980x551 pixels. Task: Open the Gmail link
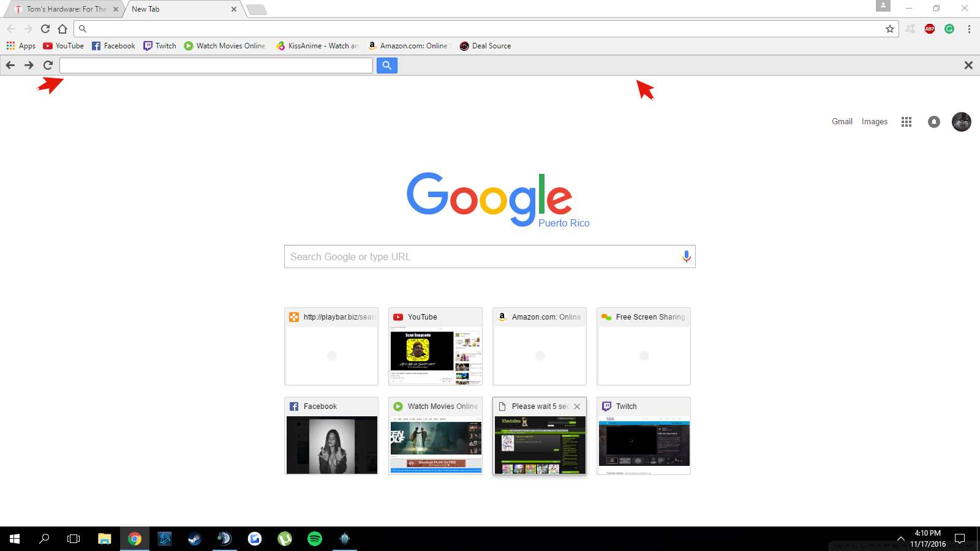pos(842,121)
